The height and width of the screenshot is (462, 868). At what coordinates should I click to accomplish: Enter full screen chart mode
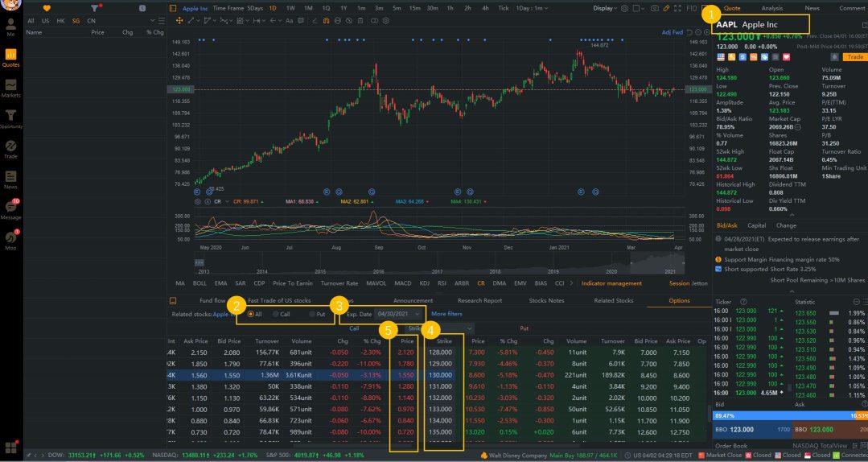[677, 8]
